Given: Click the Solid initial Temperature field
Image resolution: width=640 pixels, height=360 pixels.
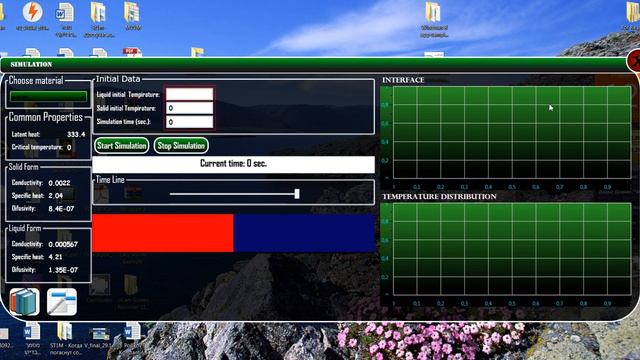Looking at the screenshot, I should coord(189,108).
